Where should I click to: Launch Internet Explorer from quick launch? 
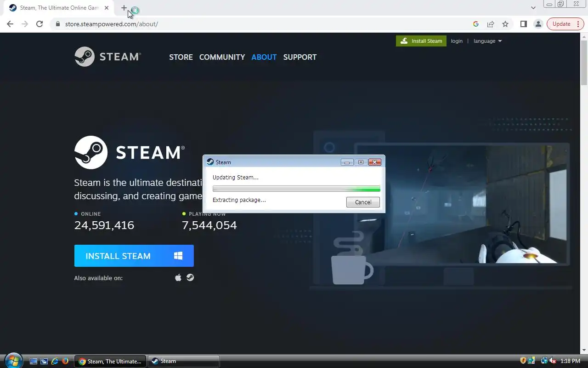[x=55, y=361]
